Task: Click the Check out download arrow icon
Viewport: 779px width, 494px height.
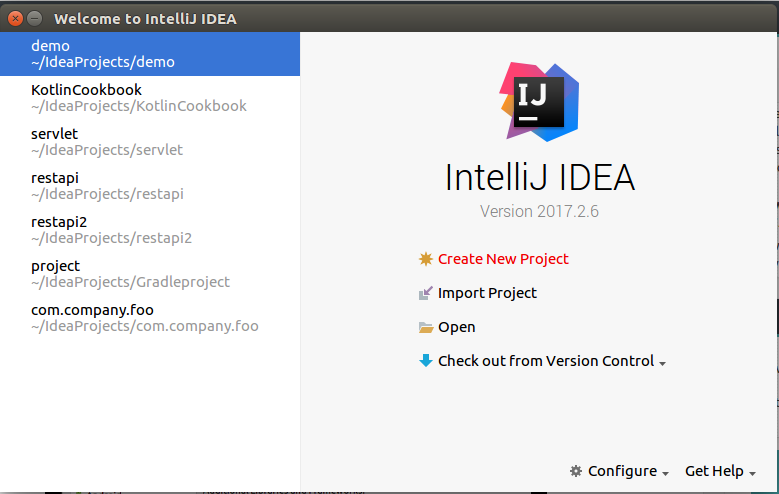Action: pyautogui.click(x=426, y=361)
